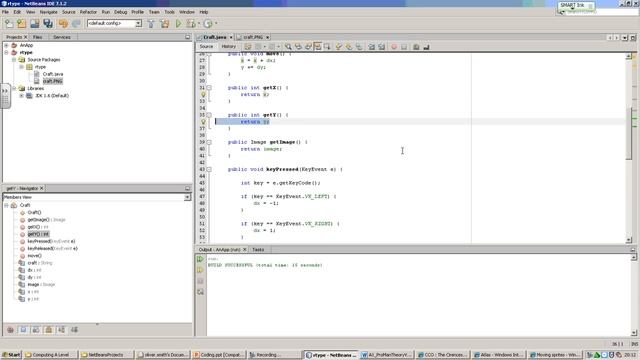Viewport: 640px width, 360px height.
Task: Toggle Sort by Source in Navigator
Action: coord(74,330)
